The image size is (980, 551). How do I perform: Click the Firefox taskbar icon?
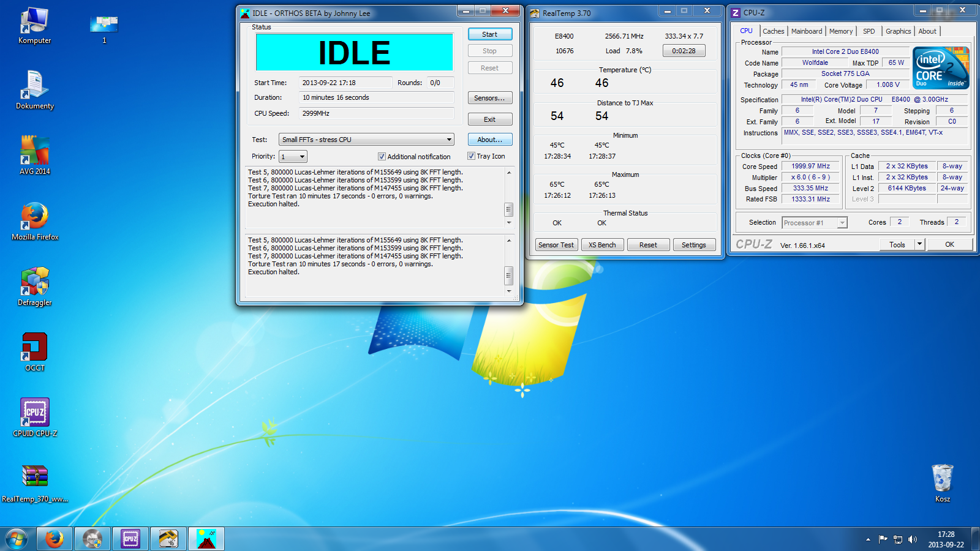(x=55, y=539)
